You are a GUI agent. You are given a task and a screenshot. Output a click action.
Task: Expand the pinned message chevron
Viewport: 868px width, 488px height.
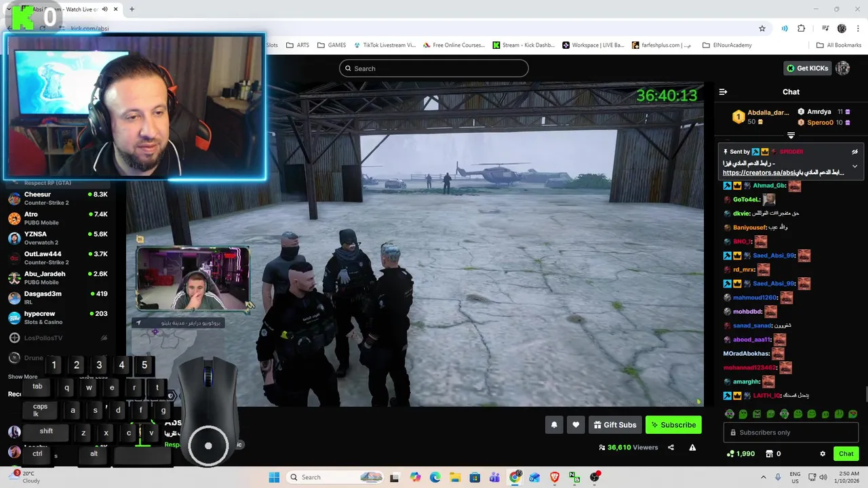[854, 166]
